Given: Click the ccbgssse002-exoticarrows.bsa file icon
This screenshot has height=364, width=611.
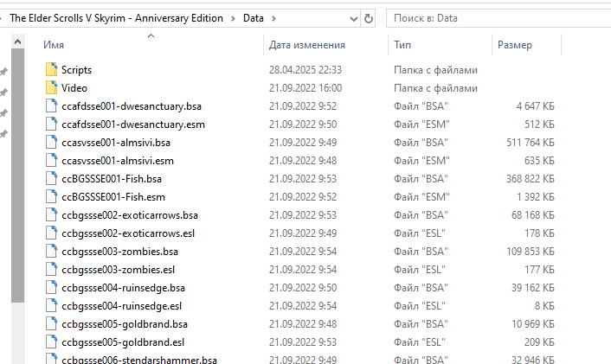Looking at the screenshot, I should (x=51, y=215).
